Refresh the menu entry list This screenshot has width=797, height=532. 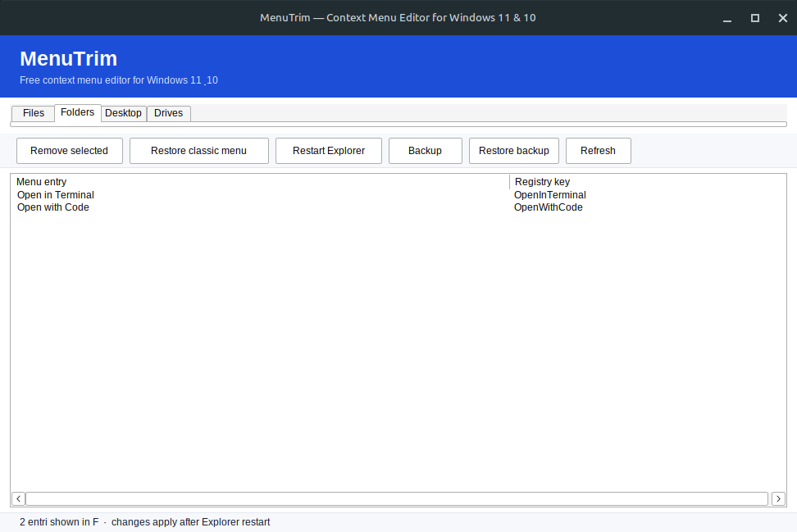(599, 150)
